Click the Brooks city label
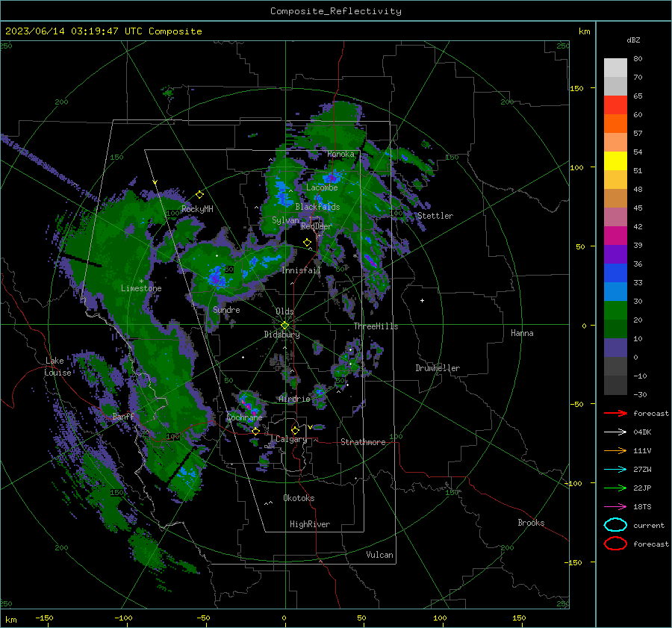This screenshot has width=672, height=628. click(531, 523)
